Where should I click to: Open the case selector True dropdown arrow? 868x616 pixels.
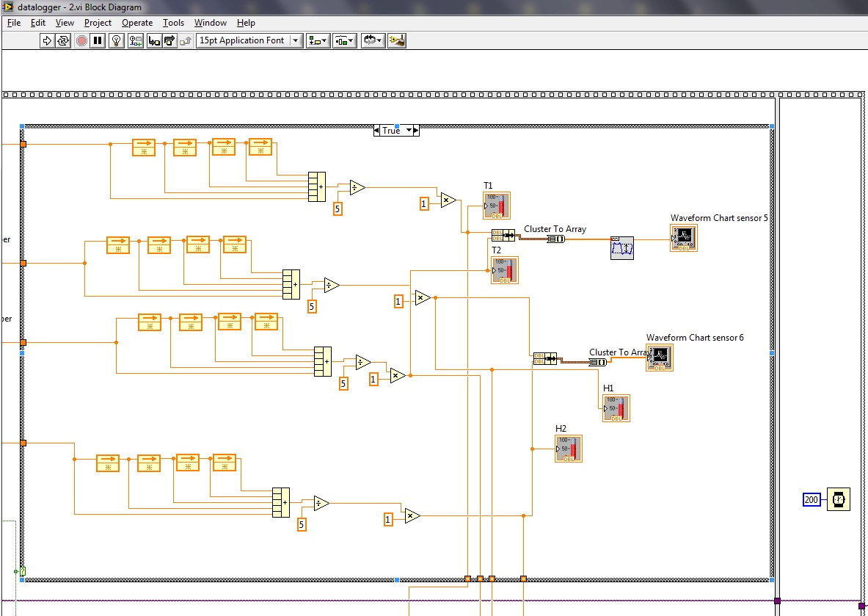pos(409,131)
